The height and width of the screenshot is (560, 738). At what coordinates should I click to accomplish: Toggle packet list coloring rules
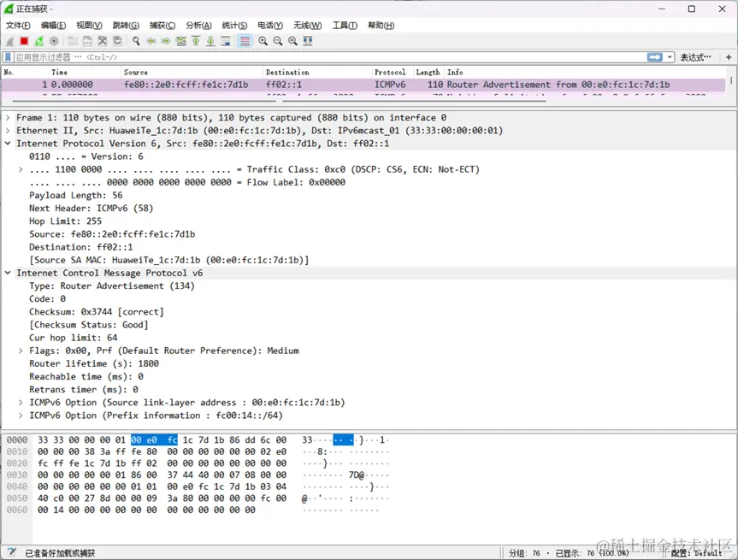[x=245, y=41]
